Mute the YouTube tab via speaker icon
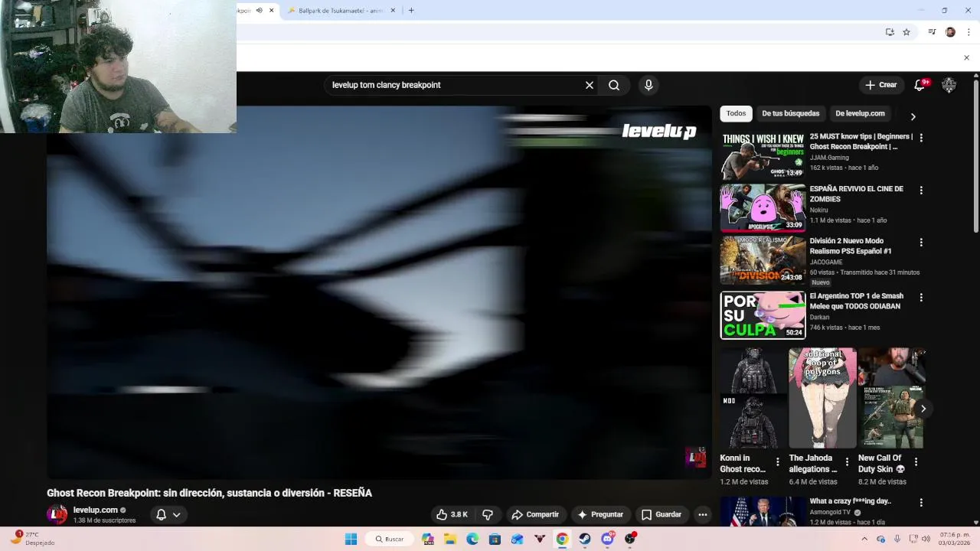The height and width of the screenshot is (551, 980). (x=259, y=11)
